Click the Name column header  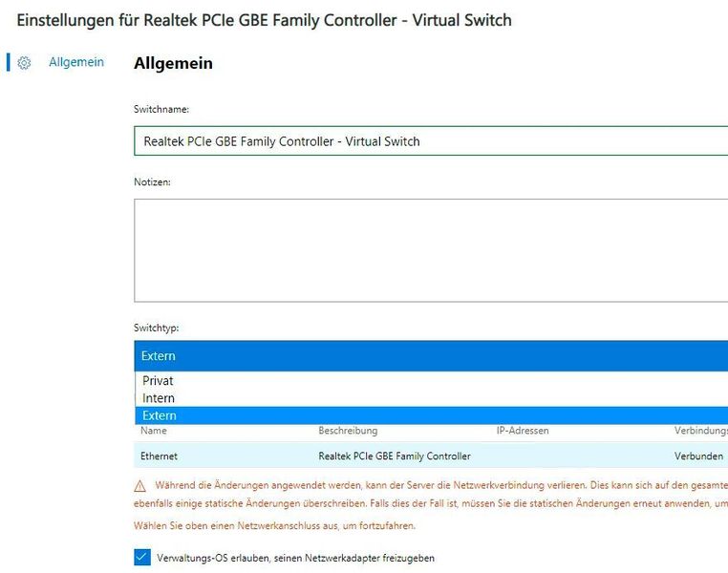pos(154,431)
